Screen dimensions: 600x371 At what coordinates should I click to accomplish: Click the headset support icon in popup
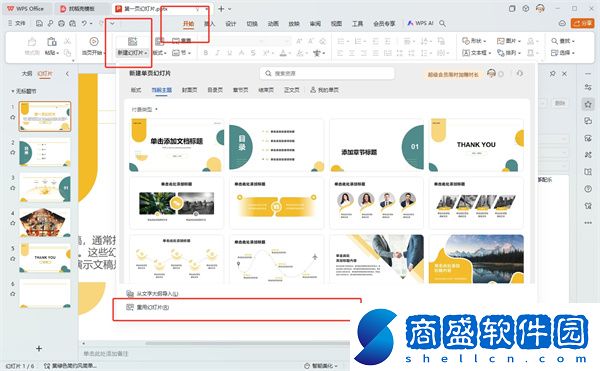pyautogui.click(x=519, y=73)
